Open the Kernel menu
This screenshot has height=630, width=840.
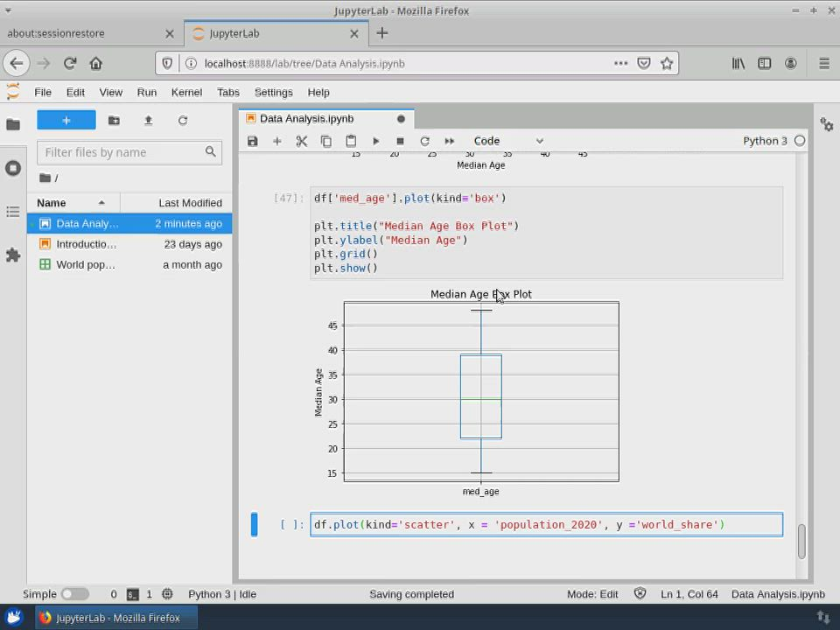click(186, 92)
